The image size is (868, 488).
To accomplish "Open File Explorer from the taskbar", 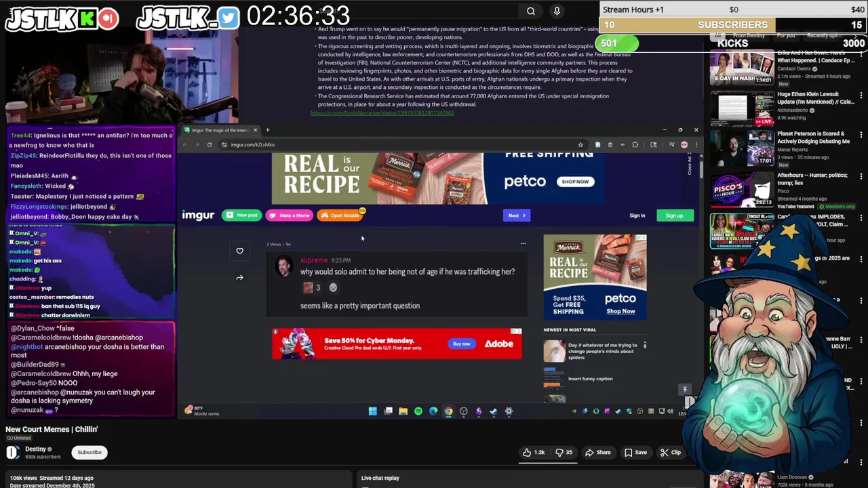I will pyautogui.click(x=403, y=411).
